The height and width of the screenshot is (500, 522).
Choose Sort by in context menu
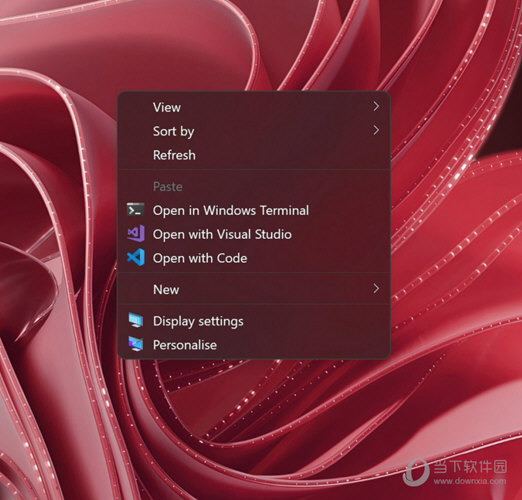[x=254, y=131]
